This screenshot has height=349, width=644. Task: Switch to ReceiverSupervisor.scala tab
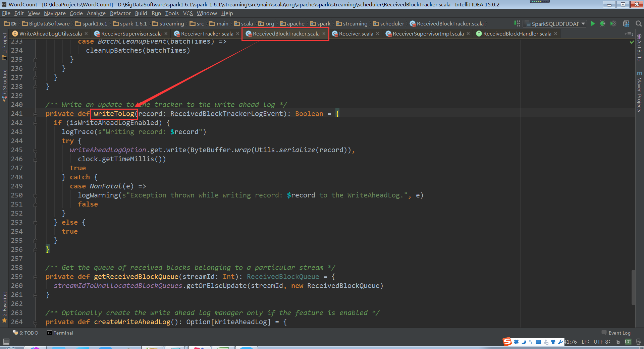pyautogui.click(x=131, y=34)
